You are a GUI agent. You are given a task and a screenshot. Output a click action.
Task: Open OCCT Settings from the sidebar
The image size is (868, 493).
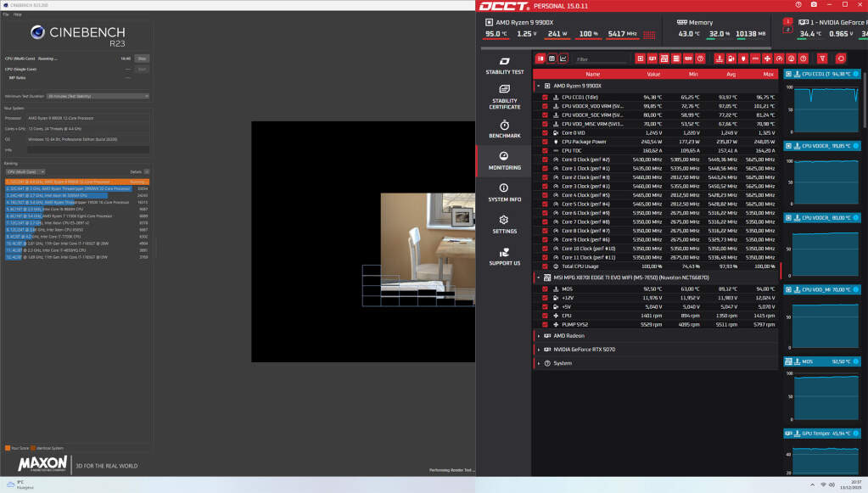(504, 224)
